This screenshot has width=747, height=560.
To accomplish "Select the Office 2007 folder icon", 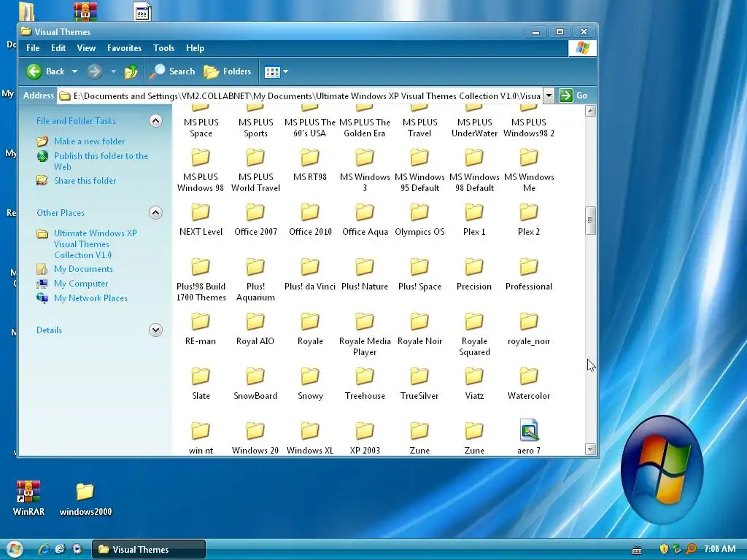I will (255, 212).
